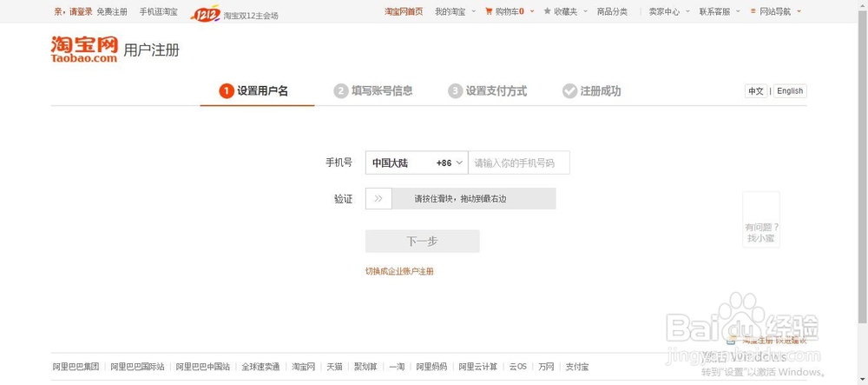Open the 中国大陆 +86 country dropdown
The width and height of the screenshot is (868, 385).
point(417,163)
